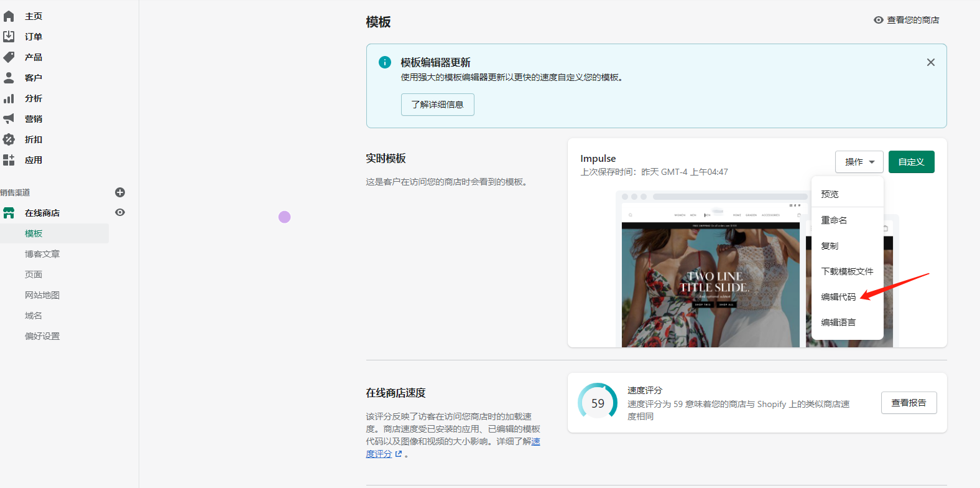Screen dimensions: 980x488
Task: Open 博客文章 submenu item
Action: 42,254
